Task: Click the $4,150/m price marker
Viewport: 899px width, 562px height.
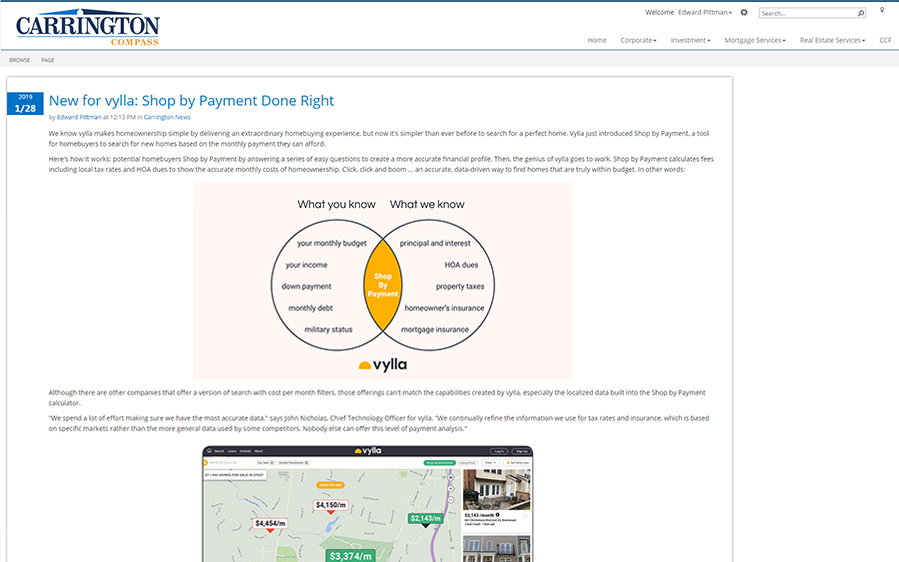Action: pos(331,505)
